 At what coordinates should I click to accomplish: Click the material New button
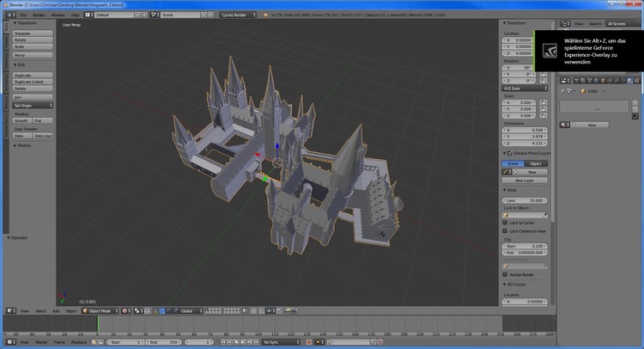pyautogui.click(x=590, y=125)
